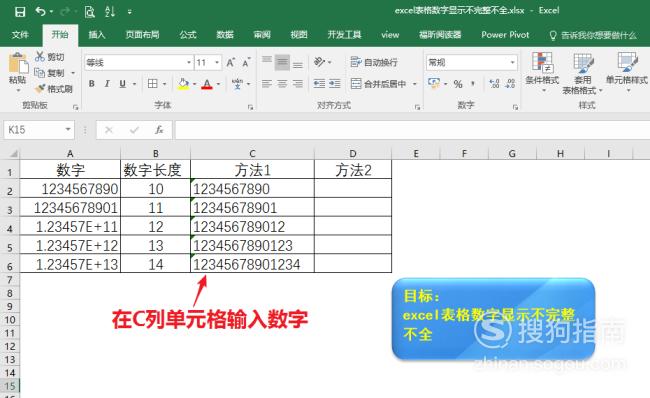Screen dimensions: 650x398
Task: Expand the Name Box K15 dropdown
Action: (68, 130)
